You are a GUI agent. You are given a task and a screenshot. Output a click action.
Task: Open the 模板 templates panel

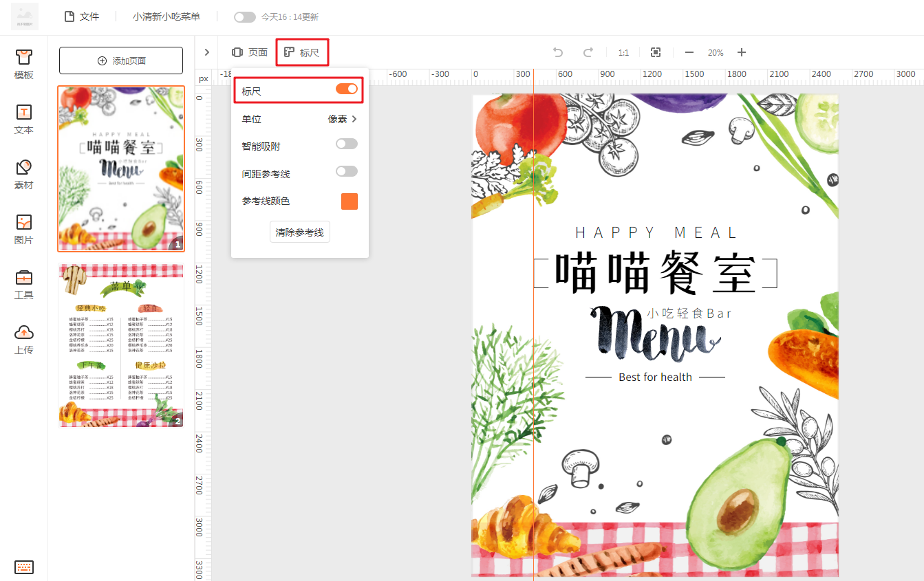pos(24,65)
